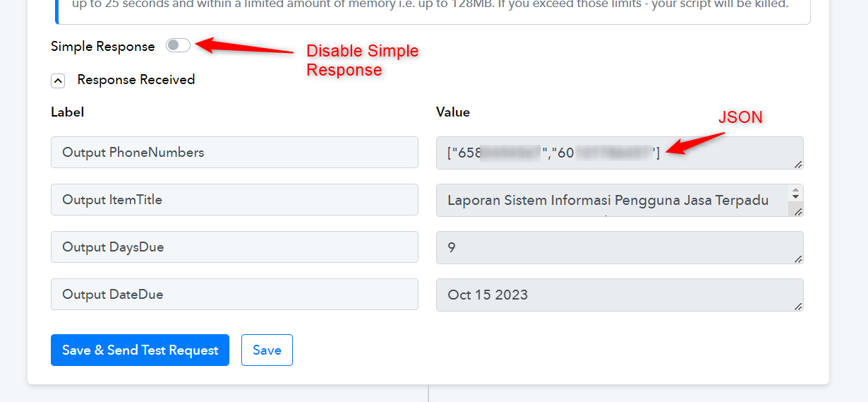The height and width of the screenshot is (402, 868).
Task: Grab the ItemTitle value box's resize handle
Action: click(798, 211)
